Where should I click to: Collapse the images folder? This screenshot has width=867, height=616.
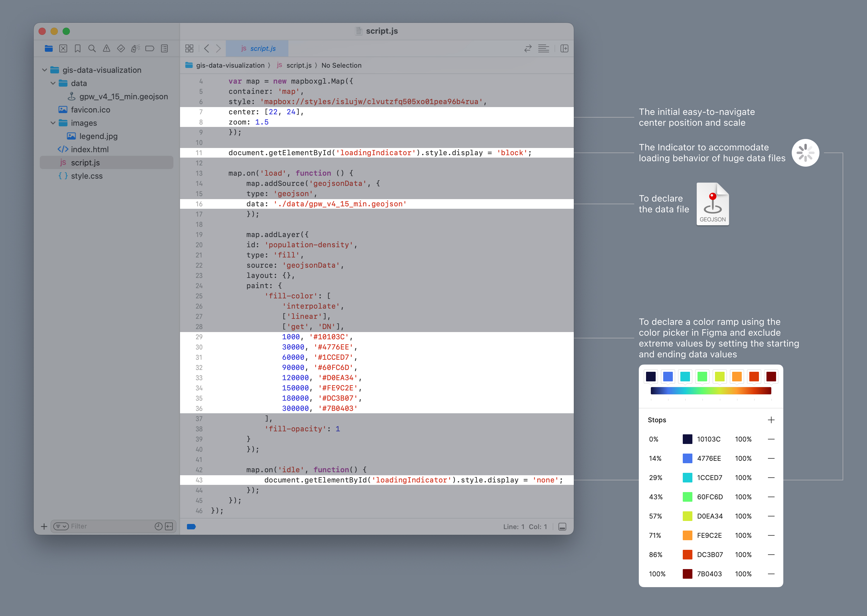(53, 123)
